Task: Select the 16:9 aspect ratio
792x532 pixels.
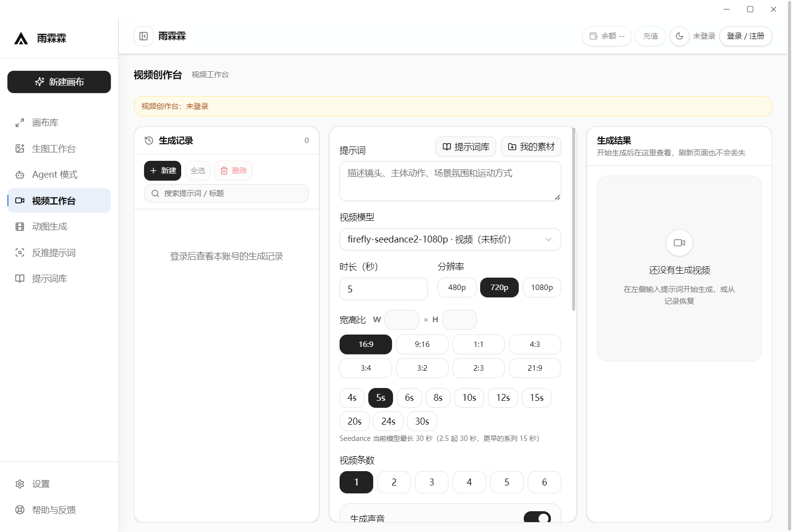Action: click(x=366, y=344)
